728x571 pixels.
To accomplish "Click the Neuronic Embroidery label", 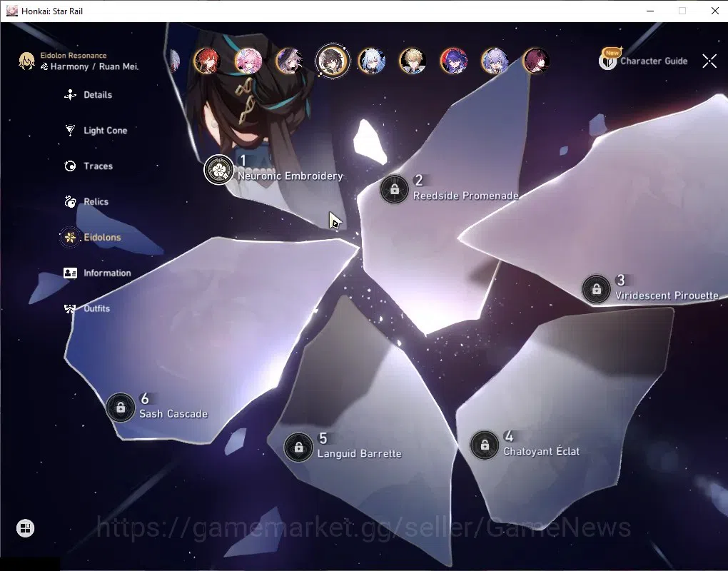I will (x=290, y=176).
